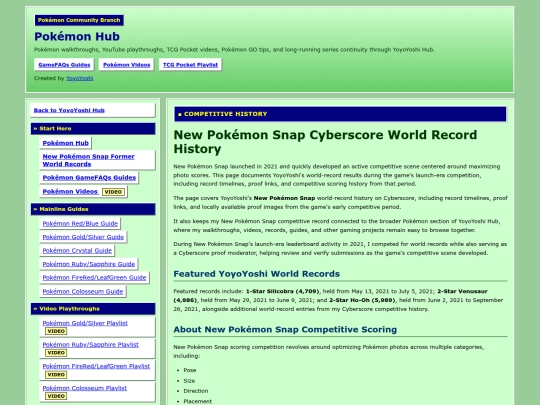This screenshot has height=405, width=540.
Task: Click VIDEO badge under Ruby/Sapphire Playlist
Action: (56, 353)
